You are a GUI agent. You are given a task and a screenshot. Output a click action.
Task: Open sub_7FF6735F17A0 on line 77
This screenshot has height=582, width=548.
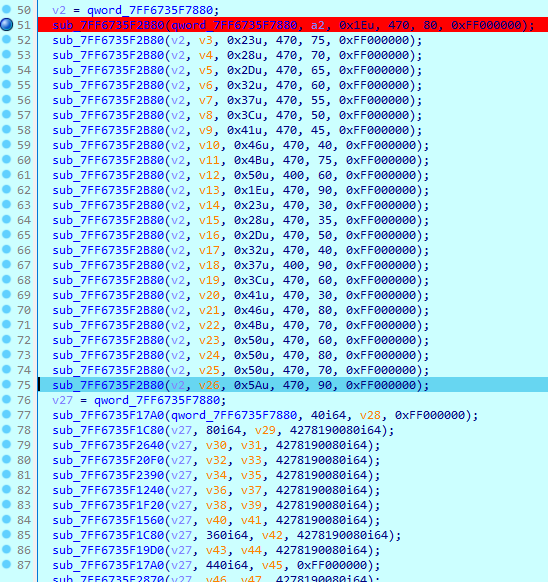point(108,415)
